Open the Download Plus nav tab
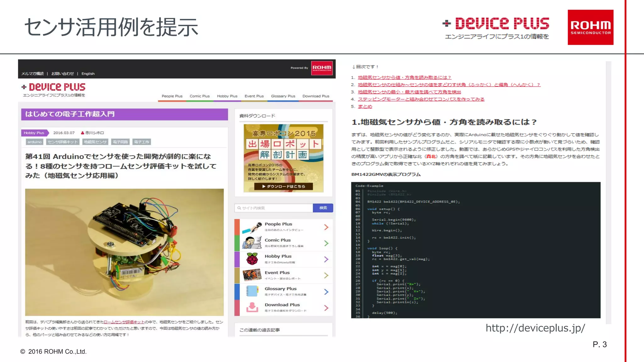Image resolution: width=644 pixels, height=362 pixels. pyautogui.click(x=316, y=96)
